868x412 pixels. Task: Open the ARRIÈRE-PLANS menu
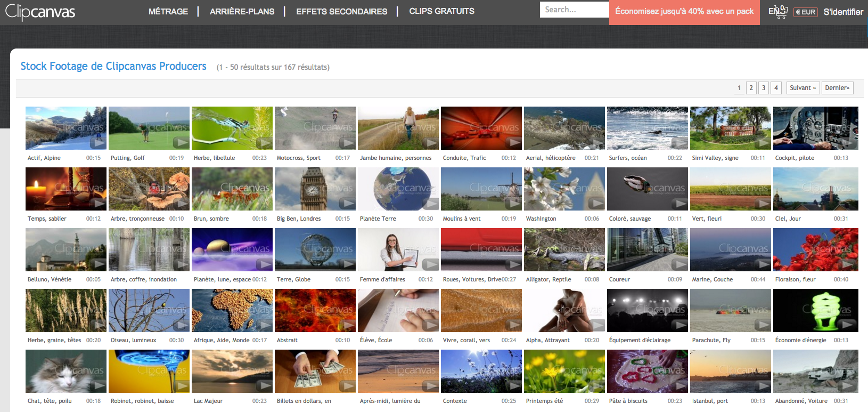coord(242,11)
